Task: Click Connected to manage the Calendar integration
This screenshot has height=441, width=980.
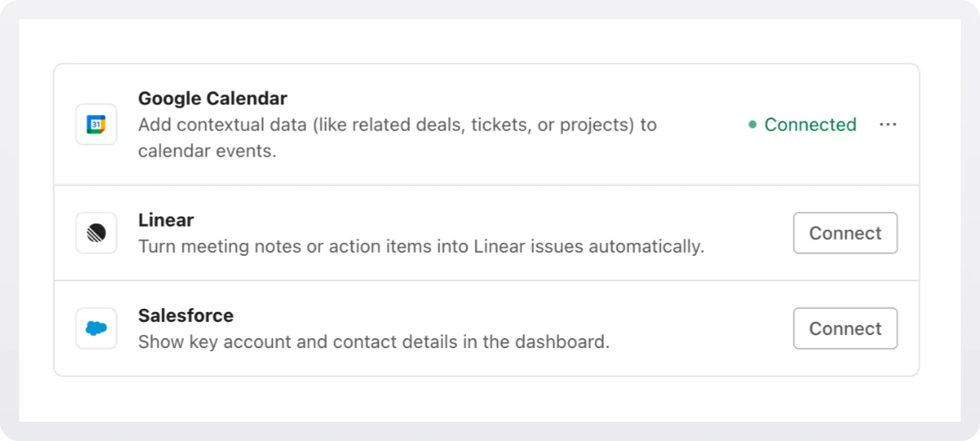Action: pyautogui.click(x=811, y=124)
